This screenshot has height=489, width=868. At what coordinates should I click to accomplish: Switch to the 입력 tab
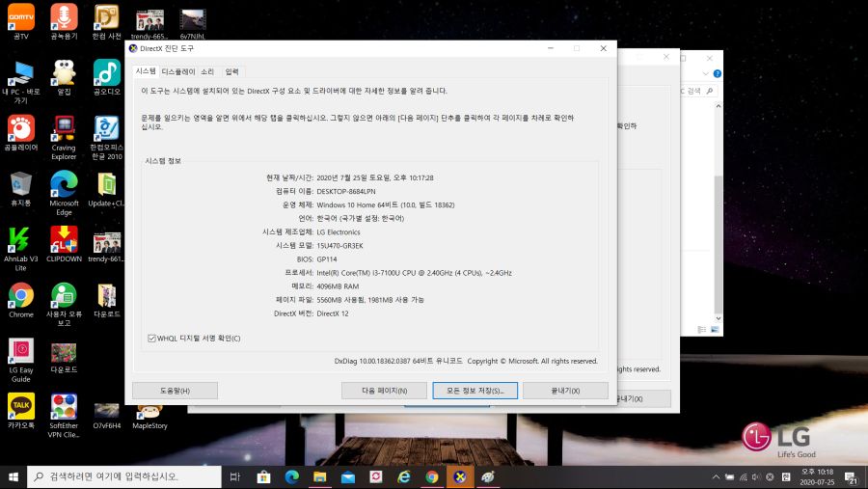(231, 71)
